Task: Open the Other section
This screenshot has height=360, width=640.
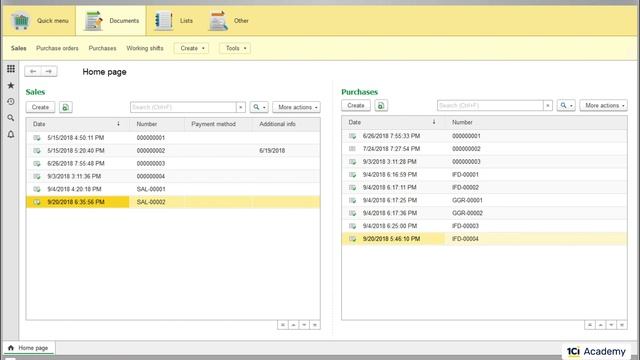Action: [x=229, y=20]
